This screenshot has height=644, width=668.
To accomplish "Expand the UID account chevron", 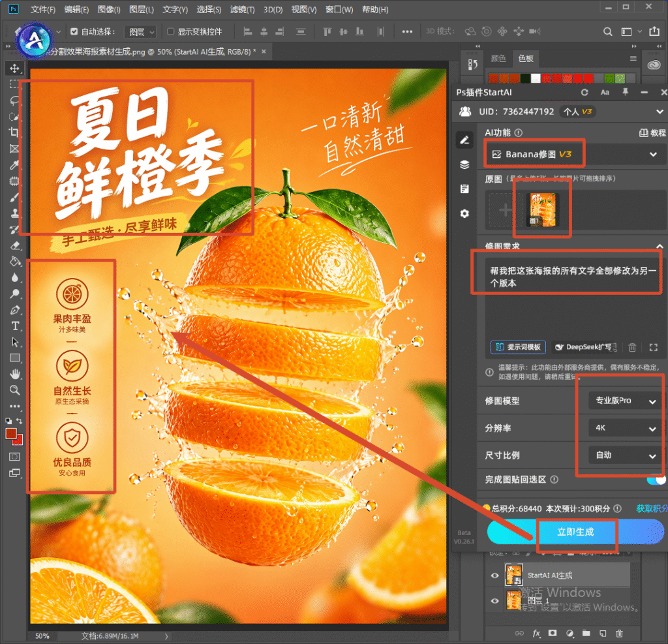I will (x=660, y=112).
